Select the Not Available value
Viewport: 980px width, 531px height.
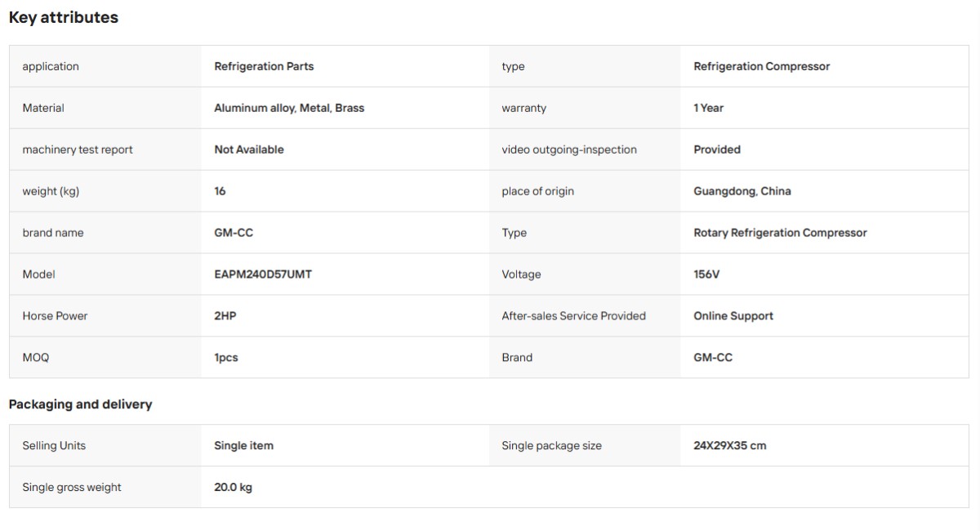249,149
